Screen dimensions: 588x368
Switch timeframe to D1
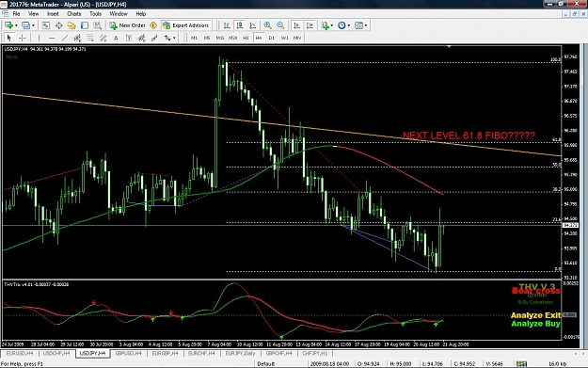tap(272, 38)
